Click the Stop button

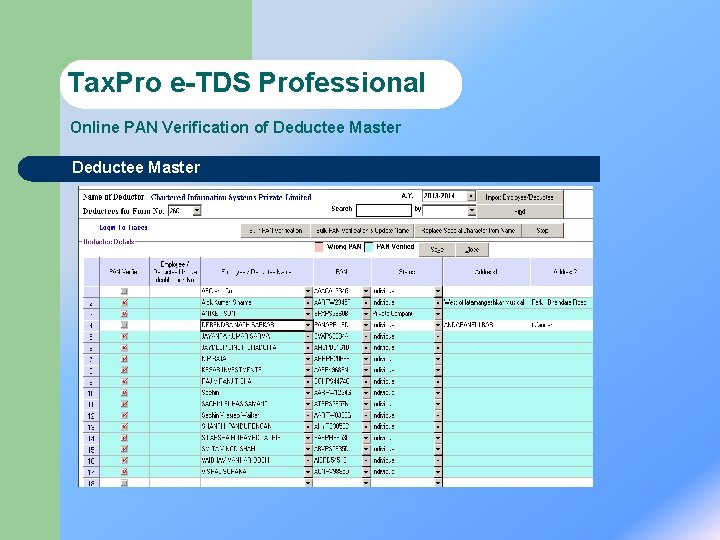coord(542,231)
